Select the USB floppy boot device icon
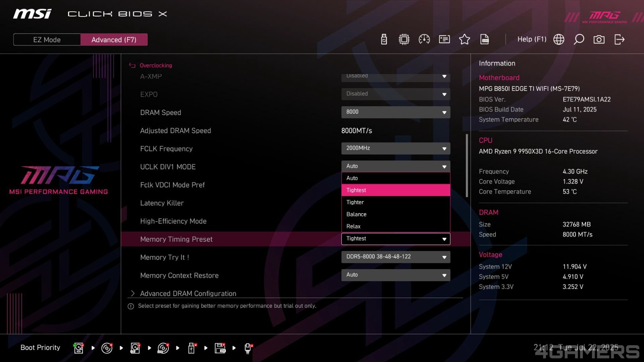The height and width of the screenshot is (362, 644). coord(220,348)
